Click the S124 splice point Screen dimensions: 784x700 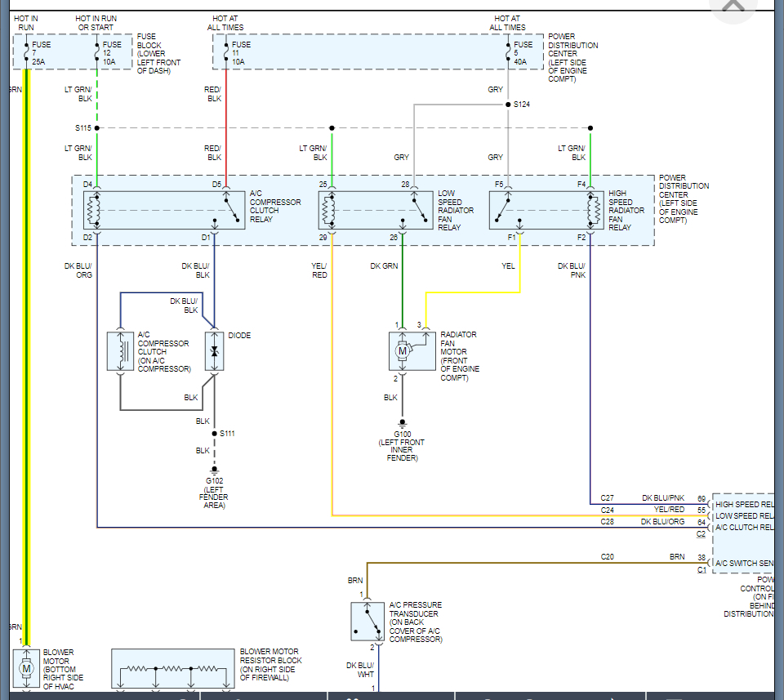click(508, 105)
